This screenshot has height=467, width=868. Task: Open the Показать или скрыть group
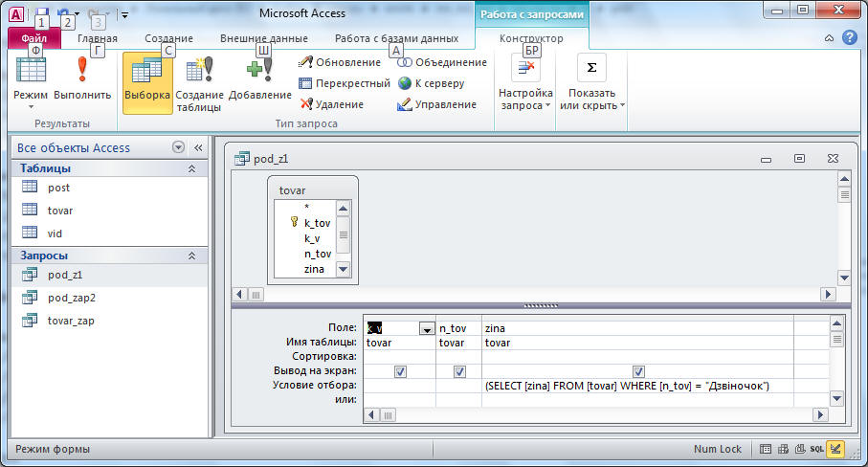591,83
